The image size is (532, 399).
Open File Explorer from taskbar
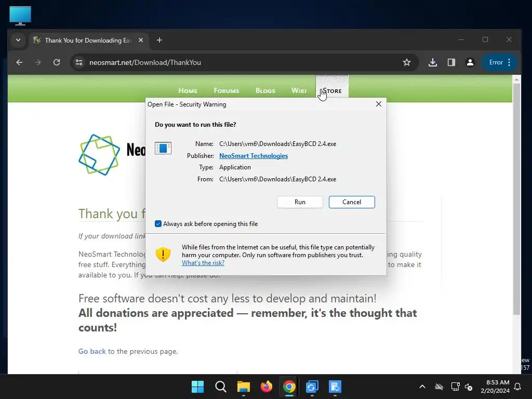click(243, 387)
